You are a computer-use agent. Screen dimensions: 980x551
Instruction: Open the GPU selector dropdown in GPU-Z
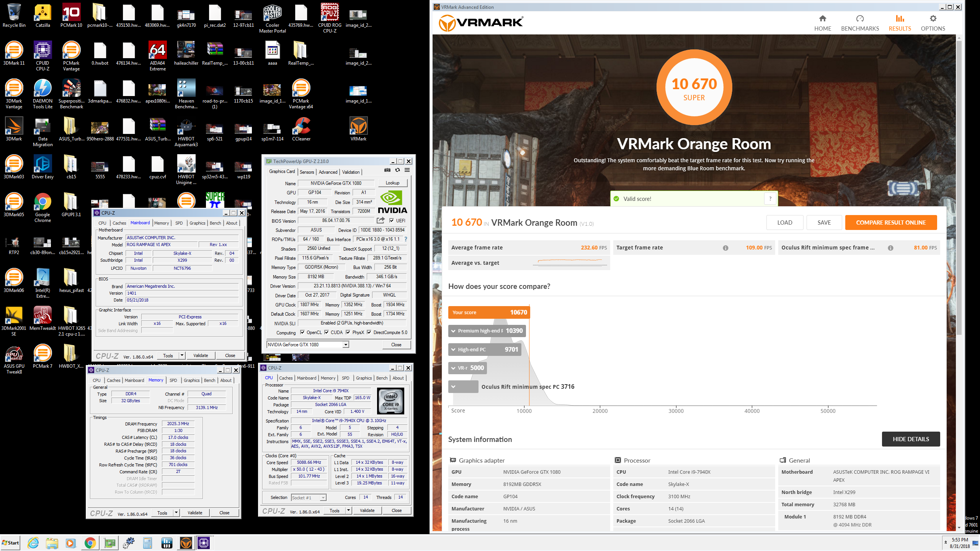[345, 345]
